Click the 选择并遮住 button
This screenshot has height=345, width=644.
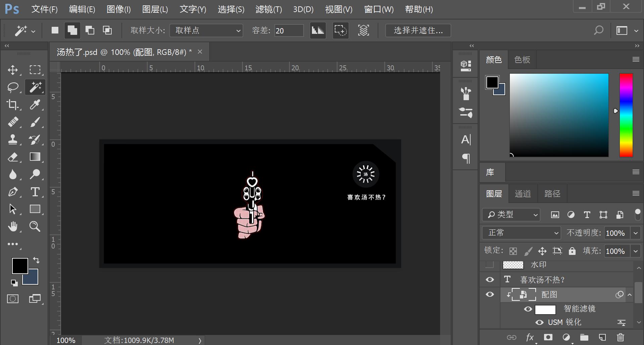(x=418, y=30)
